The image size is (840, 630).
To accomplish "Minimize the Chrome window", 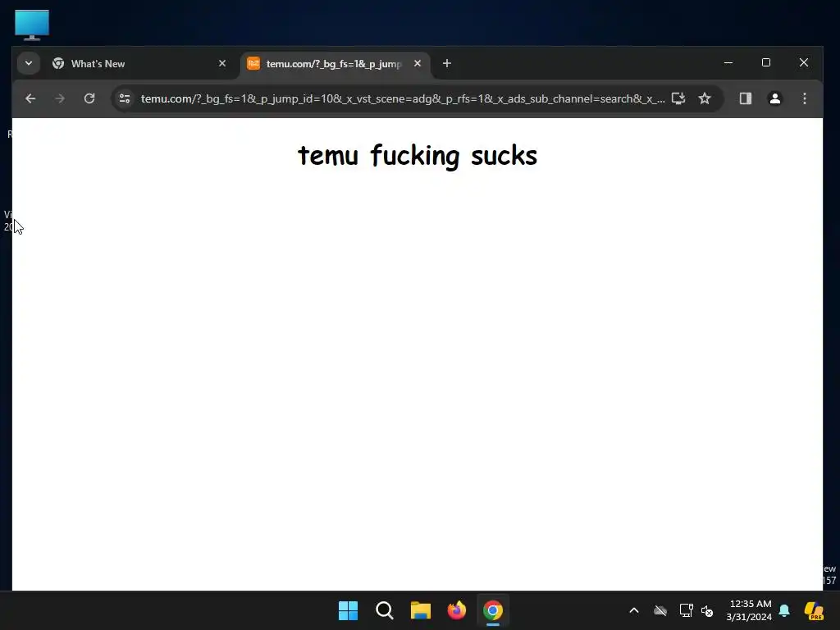I will (728, 62).
